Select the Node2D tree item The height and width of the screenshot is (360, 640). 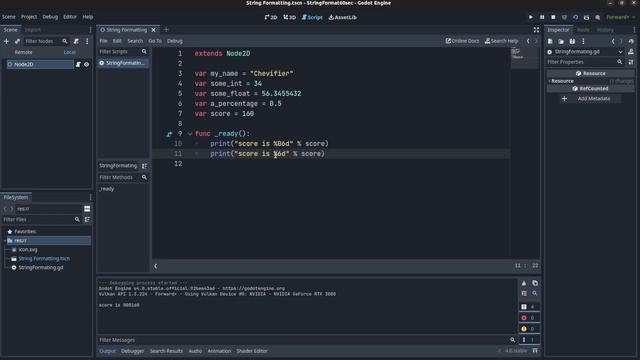tap(40, 64)
